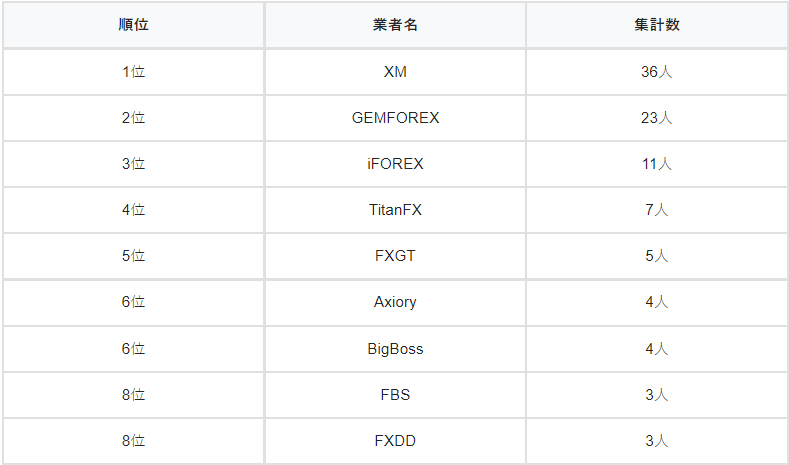Click the TitanFX broker name
789x465 pixels.
tap(395, 210)
